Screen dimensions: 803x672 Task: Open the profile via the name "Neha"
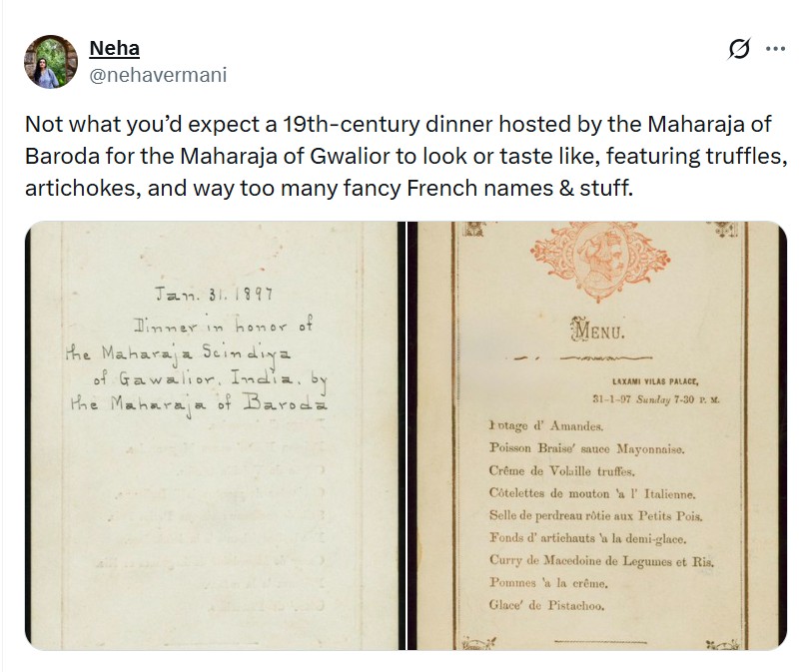click(114, 48)
